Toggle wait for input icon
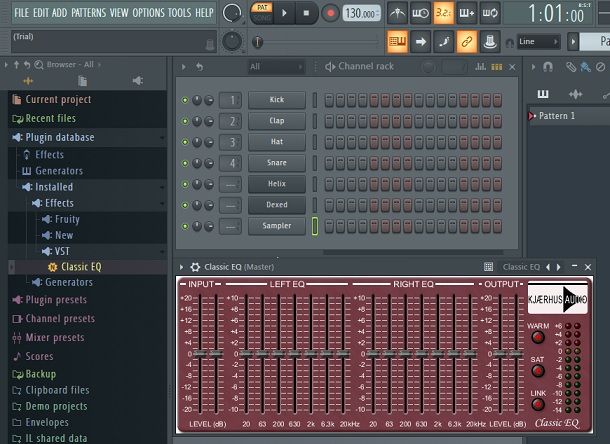Image resolution: width=610 pixels, height=444 pixels. click(420, 13)
